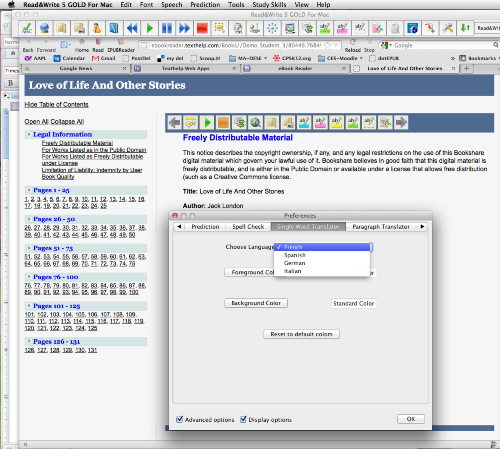Collapse the Pages 51 - 75 section
This screenshot has height=449, width=500.
[x=29, y=248]
